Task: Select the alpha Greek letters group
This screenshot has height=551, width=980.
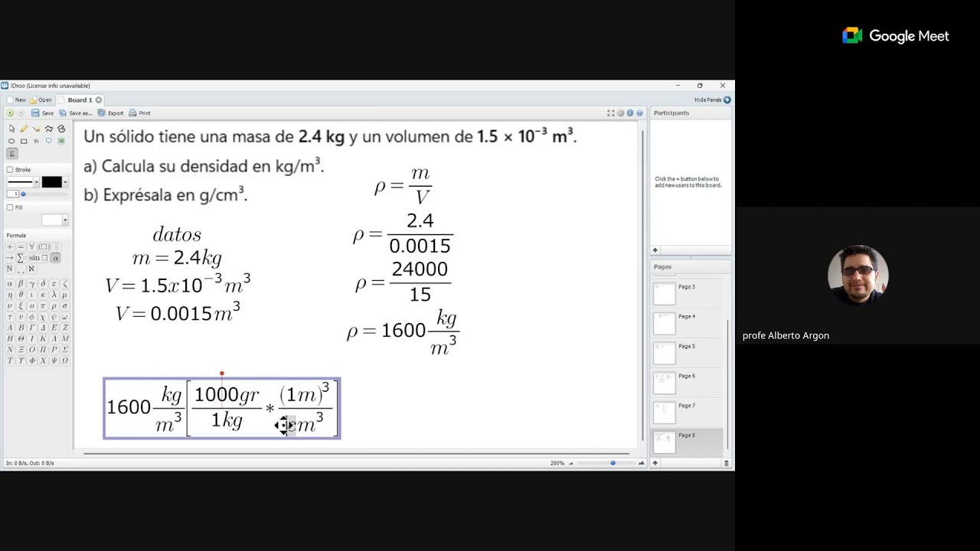Action: 55,258
